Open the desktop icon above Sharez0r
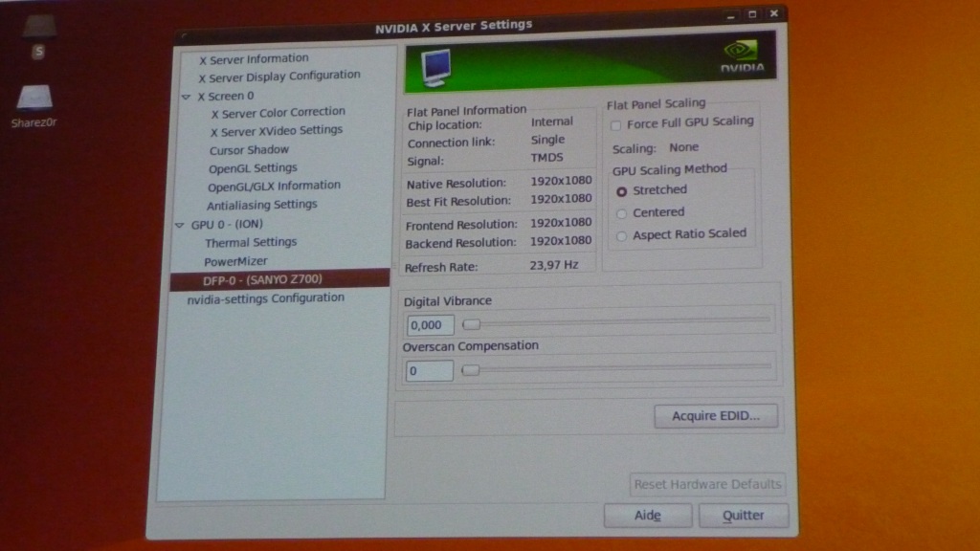Screen dimensions: 980x551 coord(38,37)
